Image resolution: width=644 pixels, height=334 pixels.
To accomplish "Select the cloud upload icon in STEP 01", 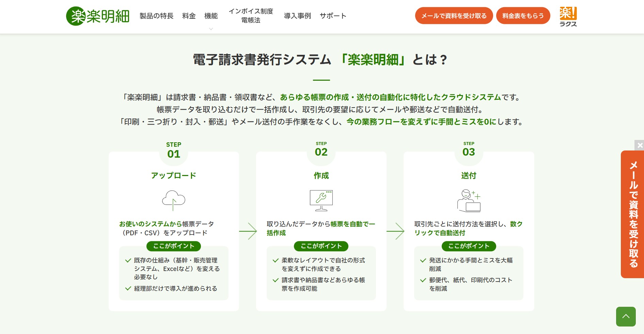I will [173, 200].
